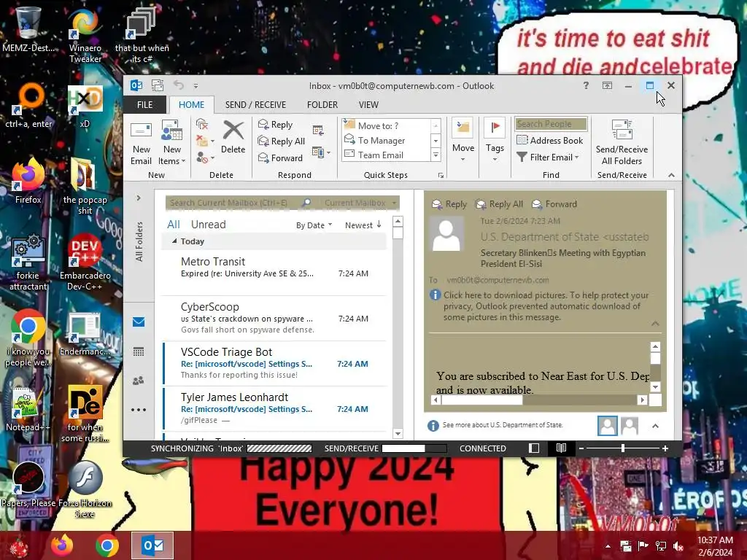Click Send/Receive All Folders

click(x=622, y=142)
